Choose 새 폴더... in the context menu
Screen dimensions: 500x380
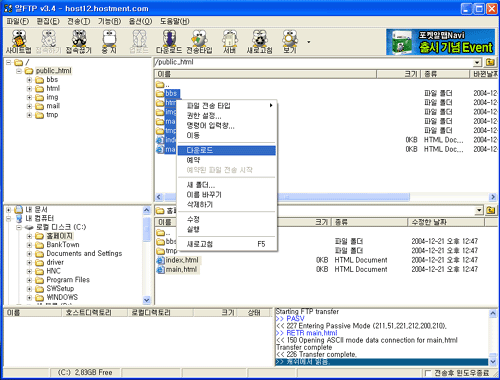click(227, 185)
